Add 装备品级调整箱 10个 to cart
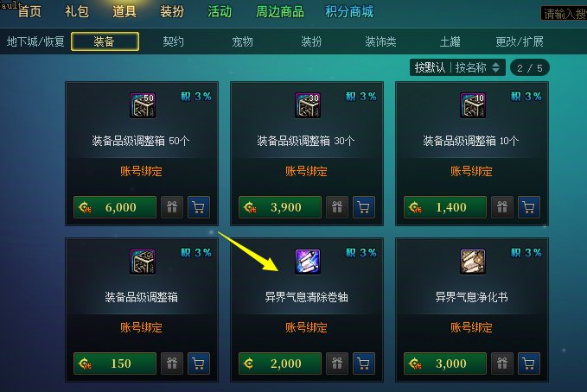The image size is (587, 392). pyautogui.click(x=528, y=207)
